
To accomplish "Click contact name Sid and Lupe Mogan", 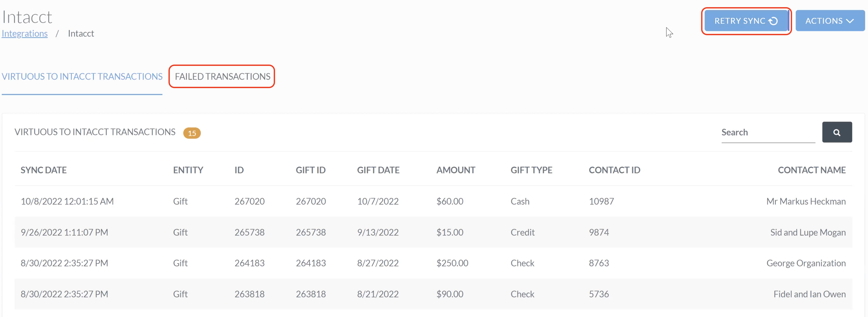I will [x=808, y=232].
